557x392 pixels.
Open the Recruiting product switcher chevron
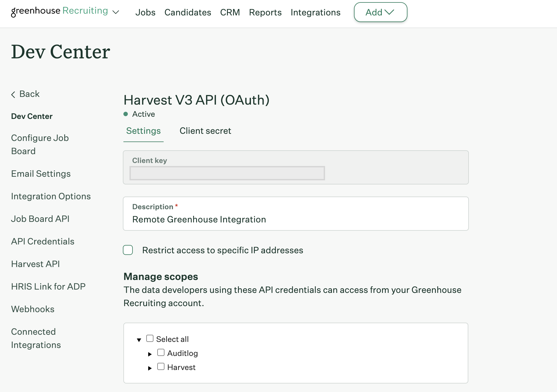click(x=116, y=12)
